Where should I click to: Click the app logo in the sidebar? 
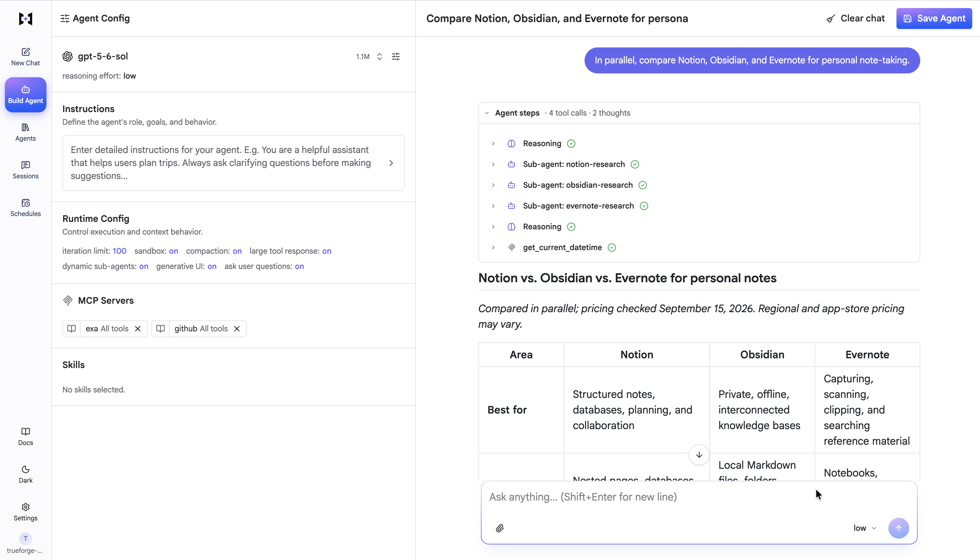[x=25, y=19]
